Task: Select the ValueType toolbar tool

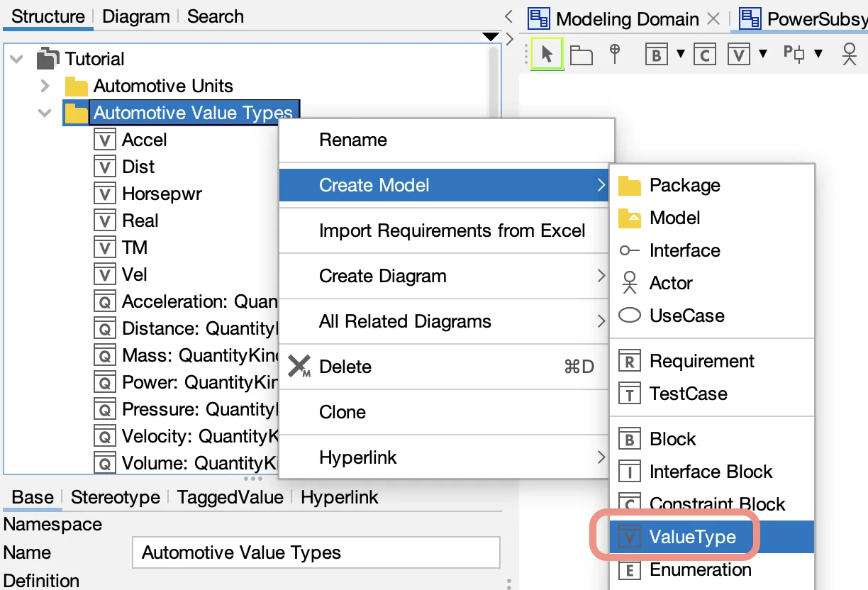Action: pos(739,54)
